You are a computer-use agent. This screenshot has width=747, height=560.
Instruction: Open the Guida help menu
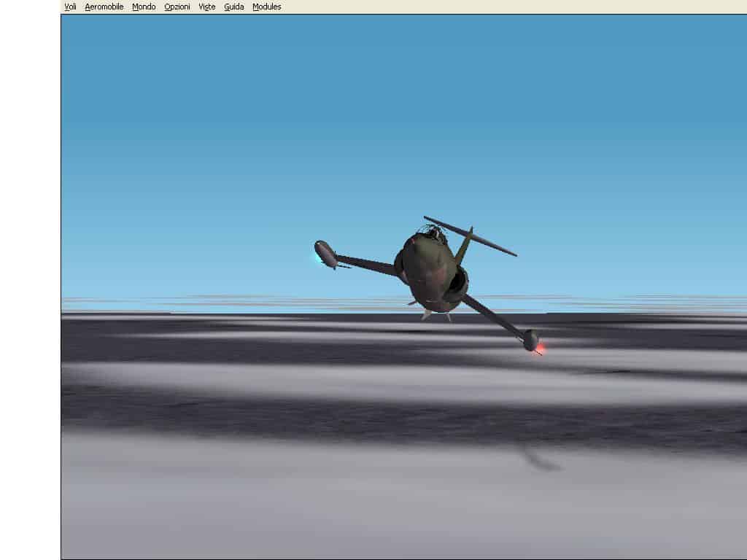(x=234, y=7)
